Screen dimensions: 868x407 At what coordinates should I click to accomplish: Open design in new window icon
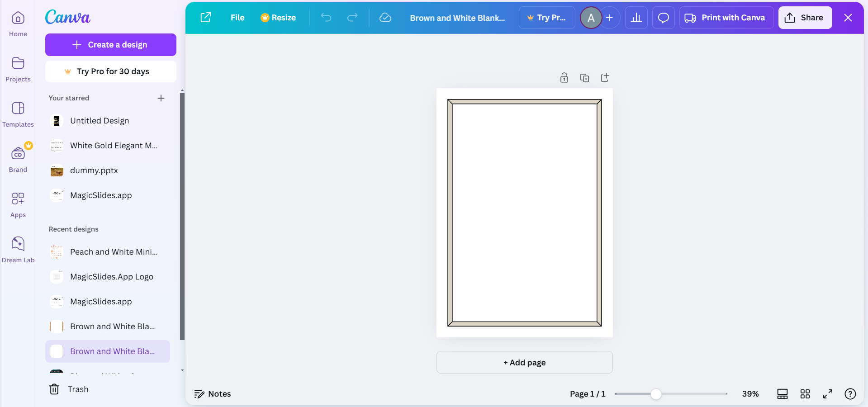click(206, 18)
